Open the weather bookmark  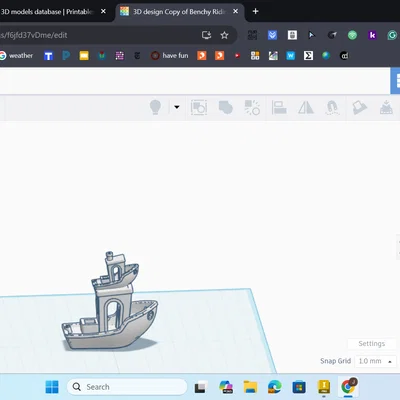point(17,56)
